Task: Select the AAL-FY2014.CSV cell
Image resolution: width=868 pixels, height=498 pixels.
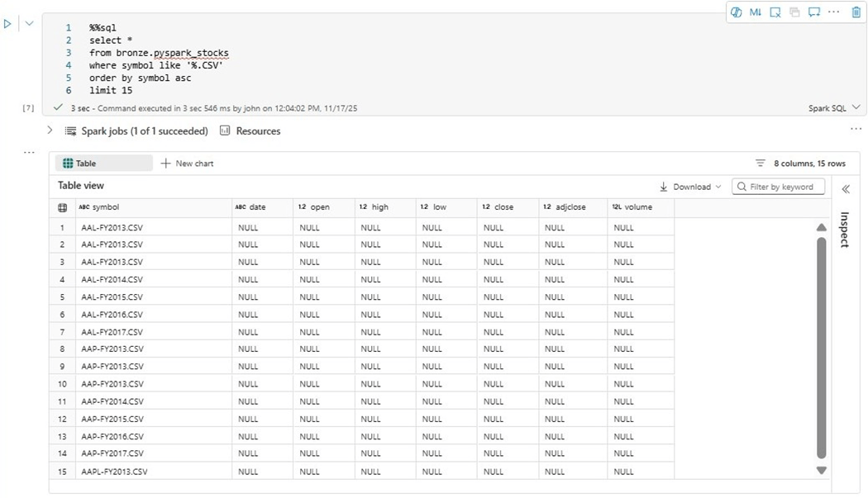Action: [x=154, y=279]
